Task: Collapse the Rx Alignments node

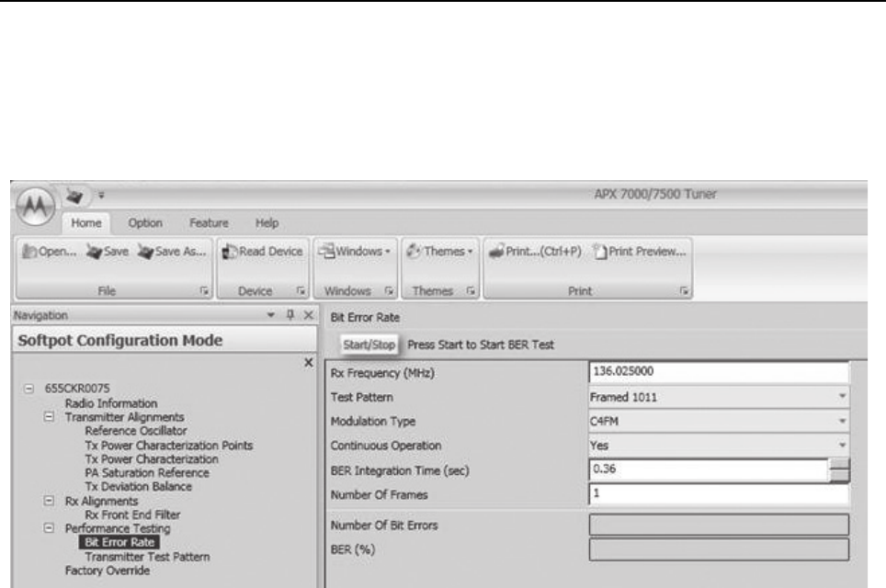Action: 49,501
